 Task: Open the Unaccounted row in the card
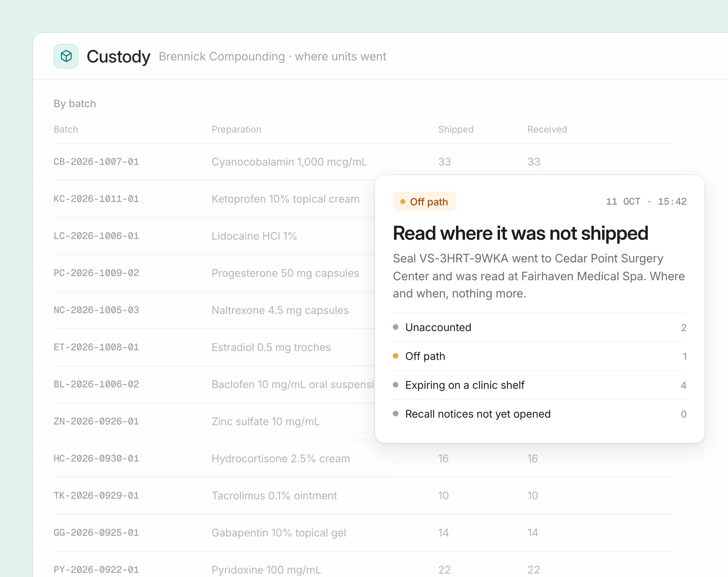[539, 327]
